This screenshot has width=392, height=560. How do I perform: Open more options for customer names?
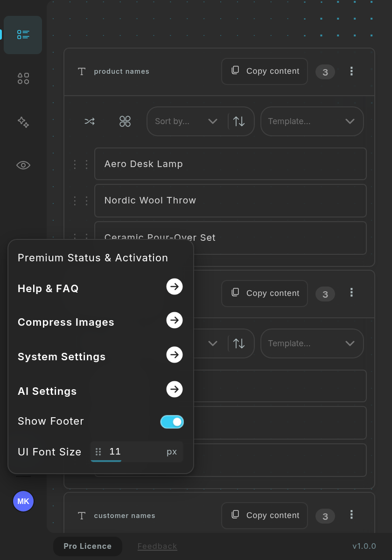point(351,515)
